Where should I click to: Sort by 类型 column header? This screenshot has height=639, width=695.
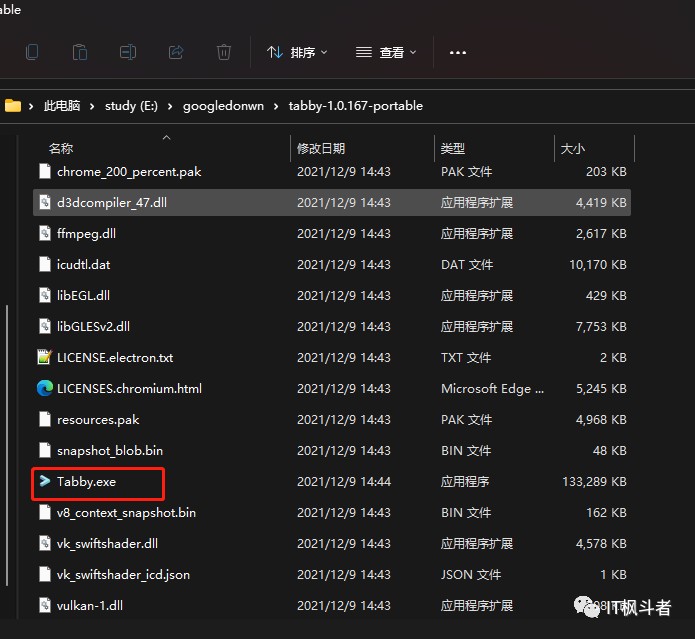click(453, 148)
